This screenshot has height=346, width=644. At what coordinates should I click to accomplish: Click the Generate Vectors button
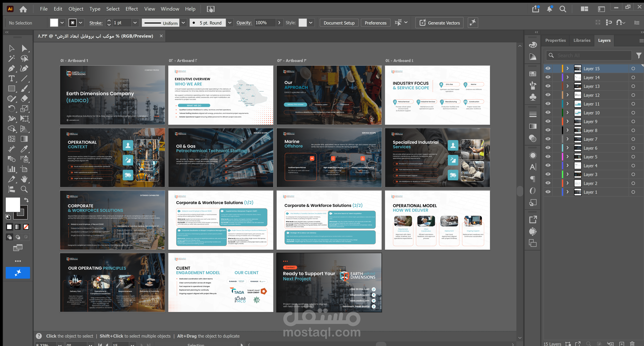[439, 23]
